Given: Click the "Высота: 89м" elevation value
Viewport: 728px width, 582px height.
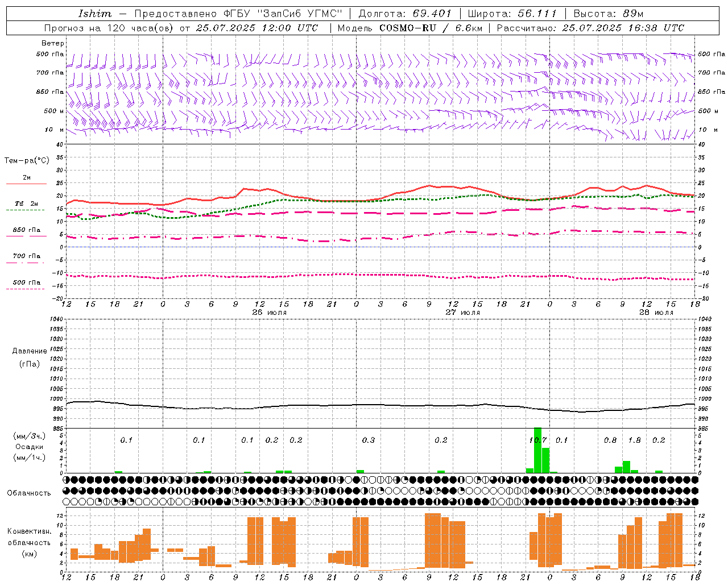Looking at the screenshot, I should click(608, 14).
